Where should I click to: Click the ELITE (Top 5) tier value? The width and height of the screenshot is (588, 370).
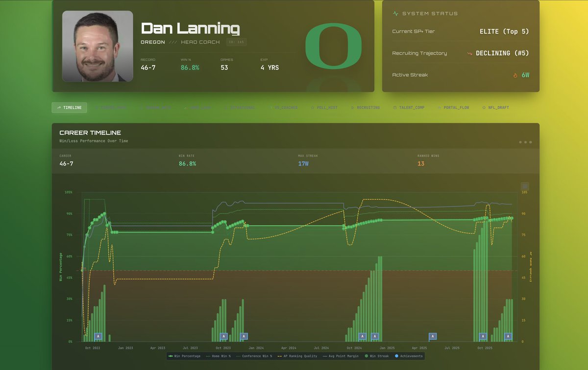click(x=504, y=31)
